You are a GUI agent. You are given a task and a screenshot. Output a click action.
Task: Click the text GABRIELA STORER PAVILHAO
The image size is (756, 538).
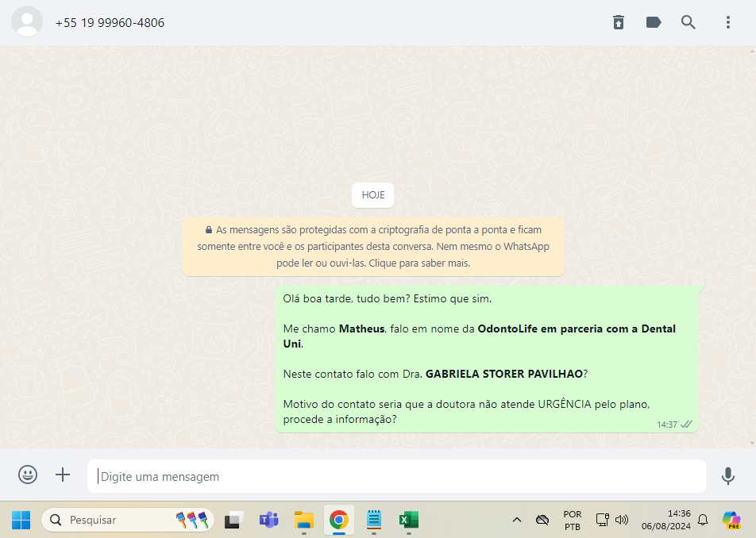coord(503,375)
